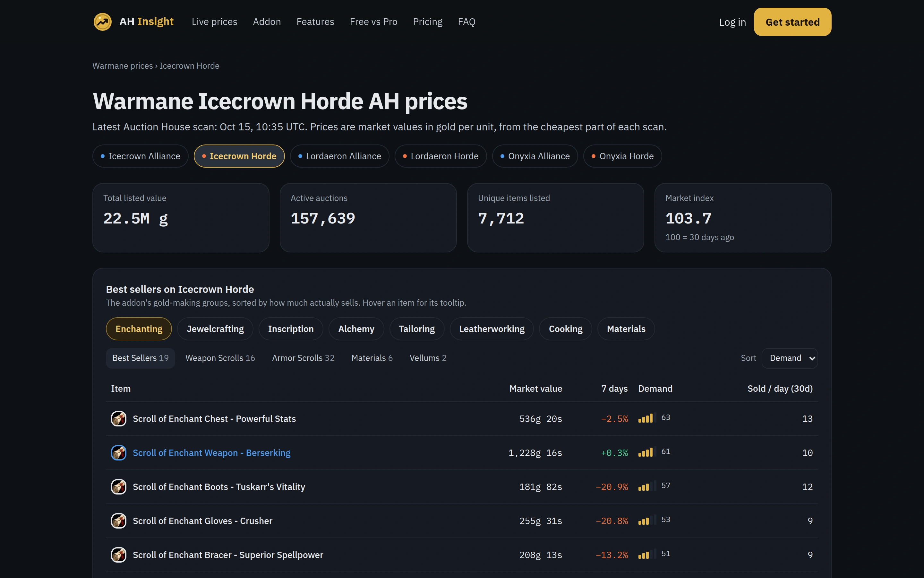Show the Vellums 2 subgroup
Image resolution: width=924 pixels, height=578 pixels.
428,358
